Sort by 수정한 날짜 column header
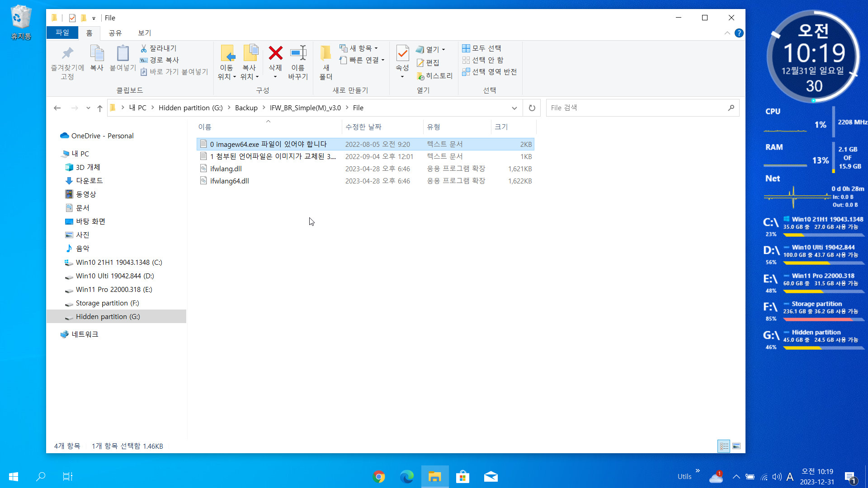 pos(382,127)
